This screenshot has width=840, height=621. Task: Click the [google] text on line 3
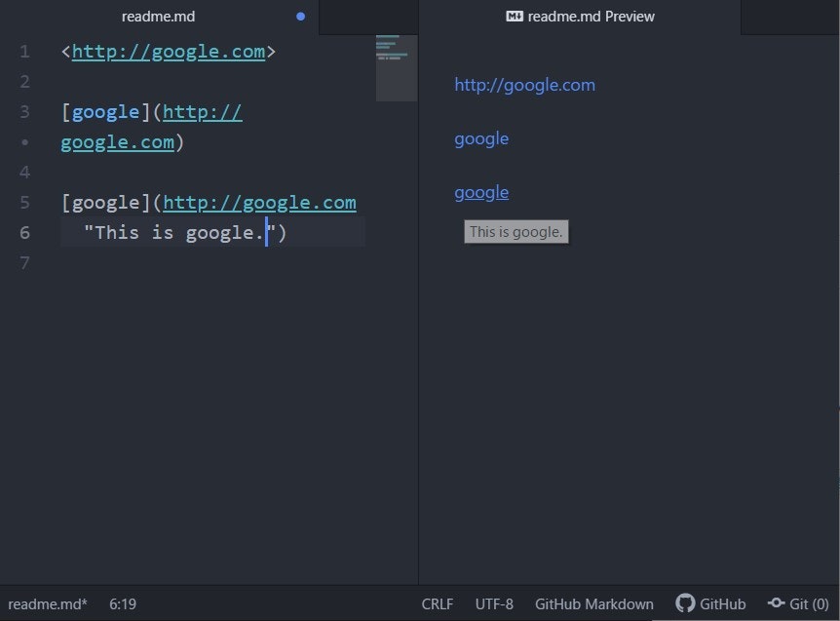106,112
